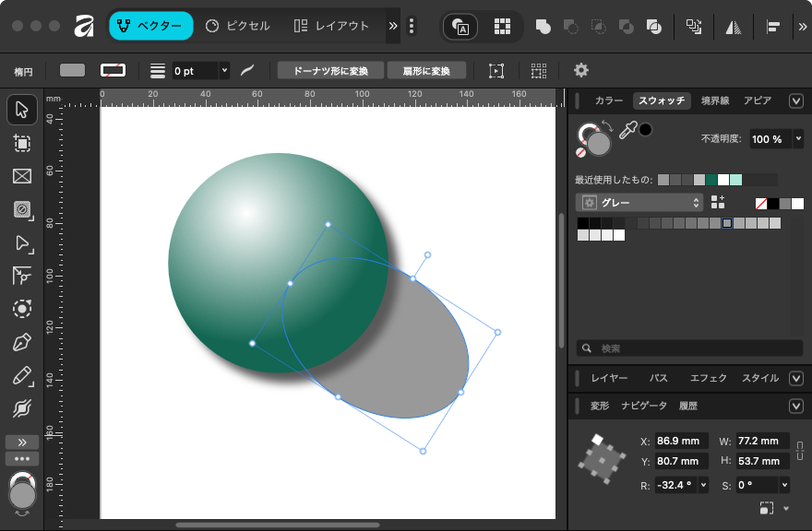The width and height of the screenshot is (812, 531).
Task: Switch to レイアウト (Layout) studio mode
Action: coord(330,26)
